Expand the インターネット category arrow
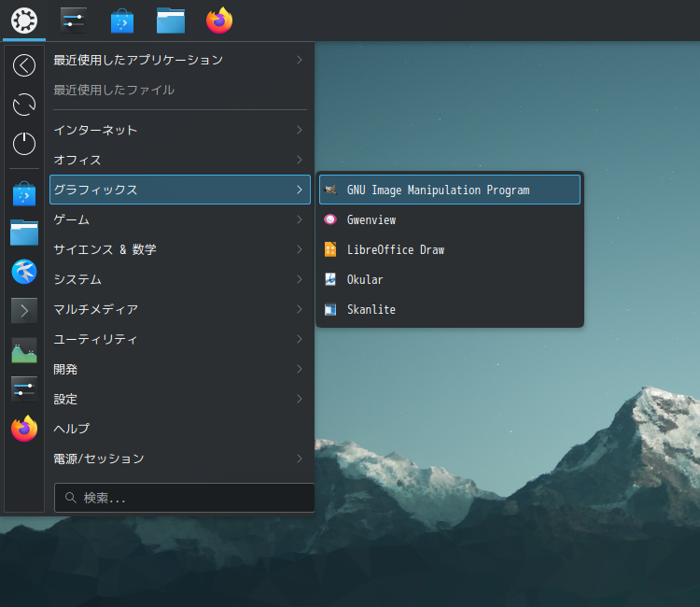The image size is (700, 607). point(300,130)
